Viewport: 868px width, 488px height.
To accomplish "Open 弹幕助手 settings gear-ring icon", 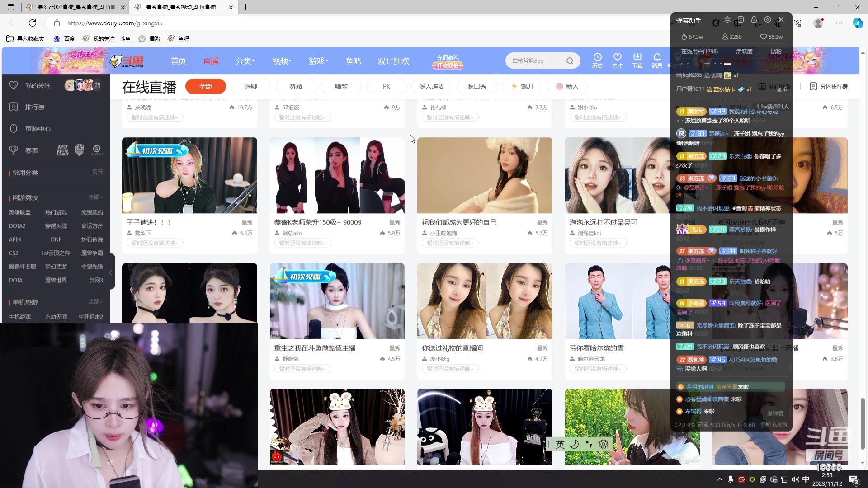I will [x=767, y=20].
